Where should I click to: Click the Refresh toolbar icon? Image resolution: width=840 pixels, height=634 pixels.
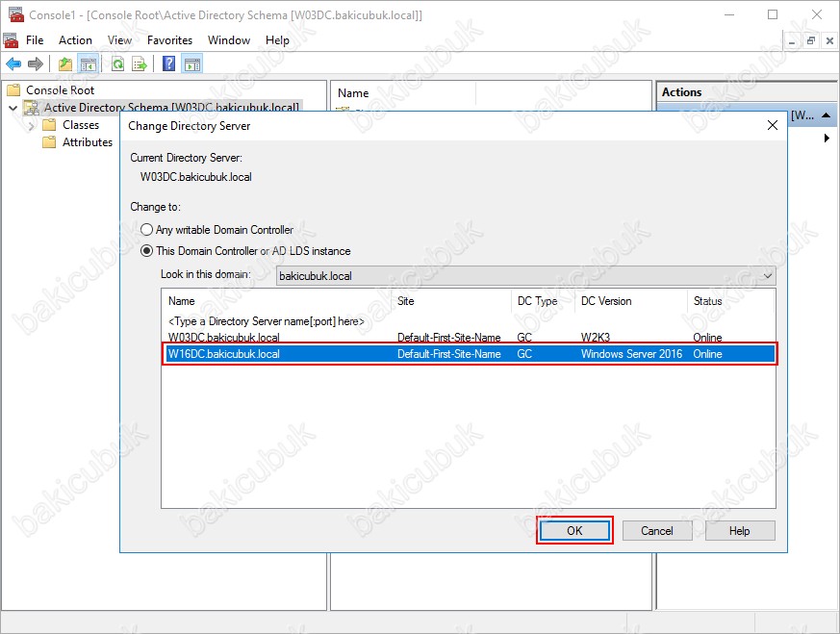[117, 64]
